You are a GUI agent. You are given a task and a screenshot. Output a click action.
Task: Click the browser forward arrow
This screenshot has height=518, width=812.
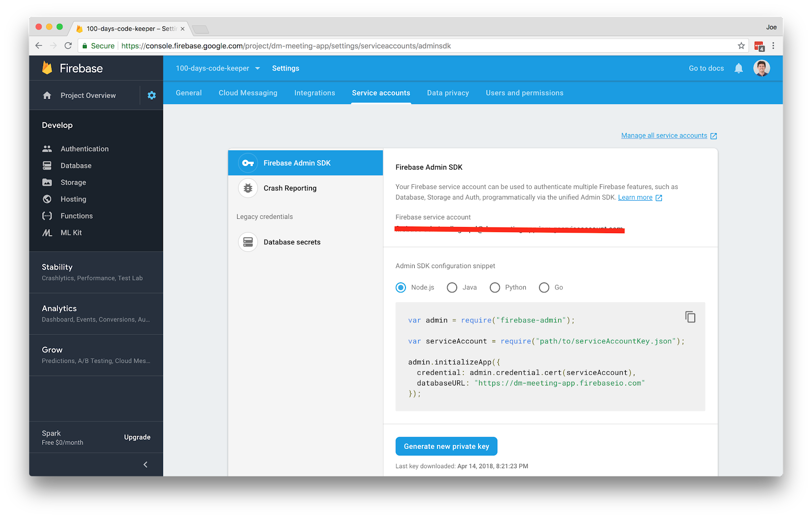[x=54, y=46]
